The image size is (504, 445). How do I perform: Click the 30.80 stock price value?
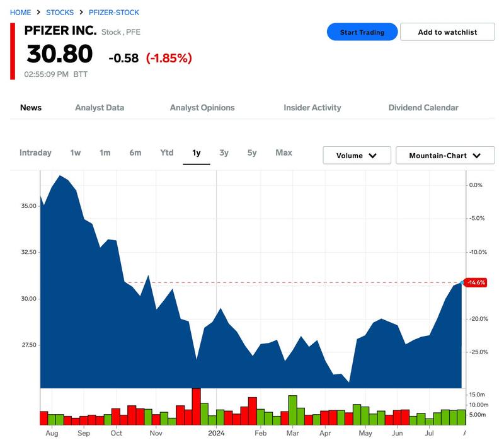(x=60, y=54)
